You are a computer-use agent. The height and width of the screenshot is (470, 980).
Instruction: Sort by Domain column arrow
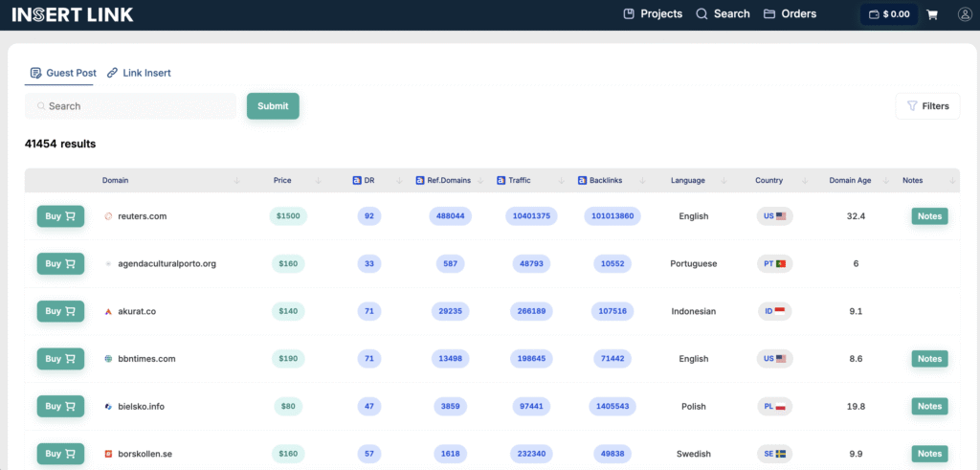click(236, 181)
